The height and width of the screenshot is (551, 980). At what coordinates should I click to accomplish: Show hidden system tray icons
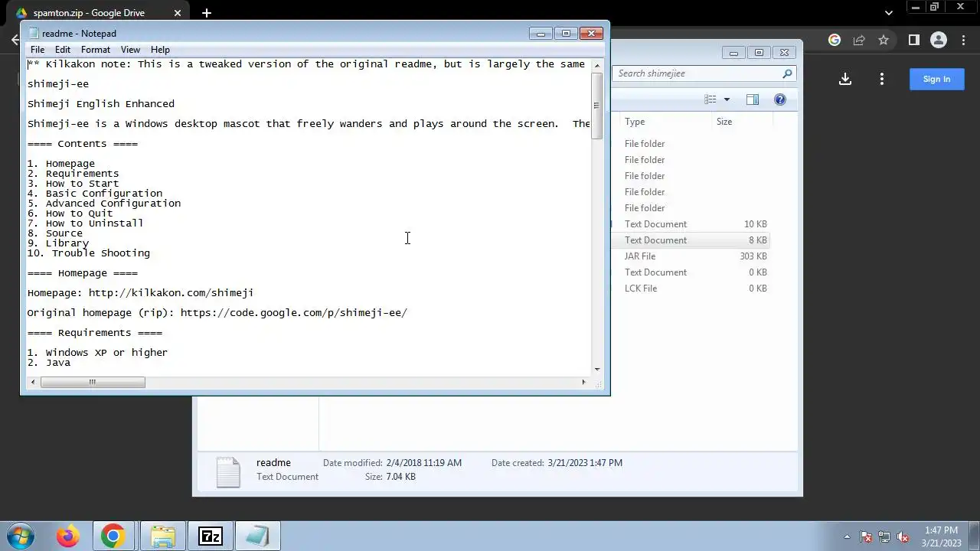[847, 536]
